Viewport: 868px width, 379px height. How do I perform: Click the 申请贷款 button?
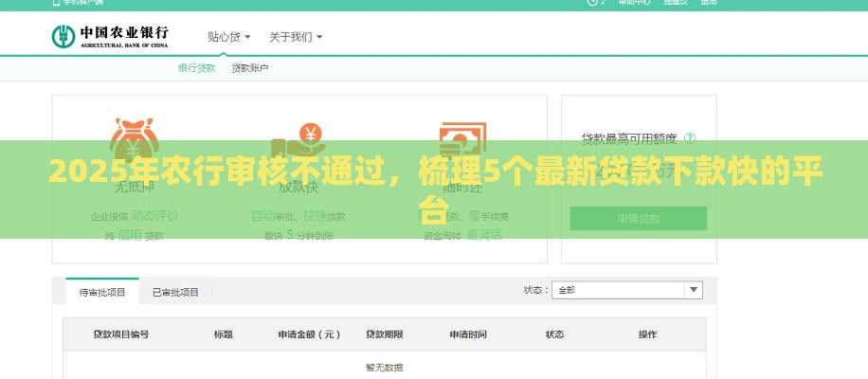[x=639, y=219]
